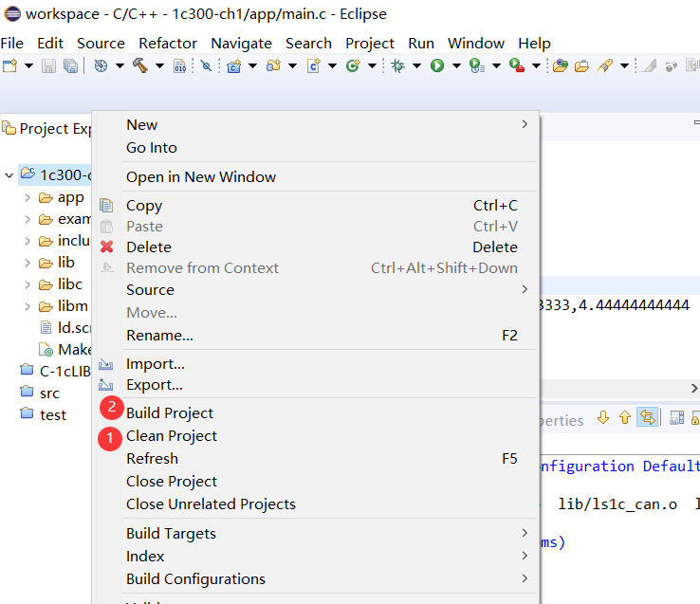The height and width of the screenshot is (604, 700).
Task: Click the green Run button icon
Action: [x=437, y=66]
